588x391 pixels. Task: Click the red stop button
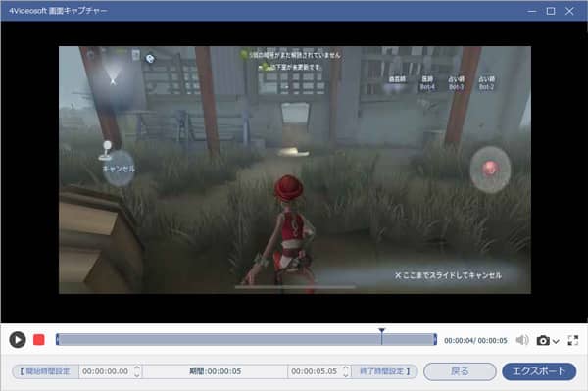point(39,340)
